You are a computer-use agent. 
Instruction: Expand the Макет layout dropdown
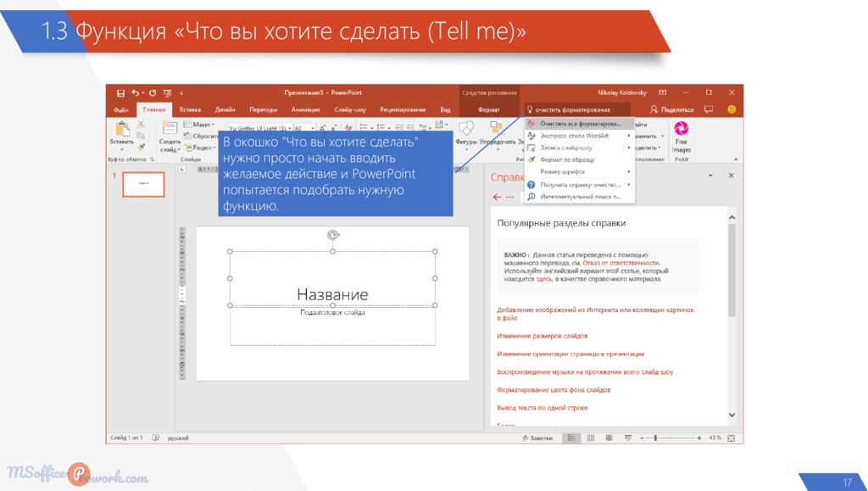point(200,125)
